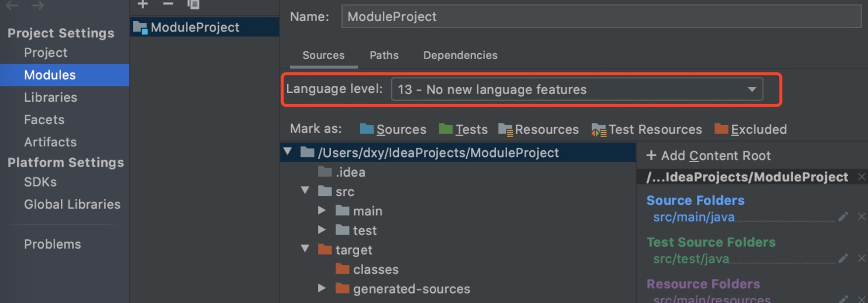Image resolution: width=868 pixels, height=303 pixels.
Task: Switch to the Paths tab
Action: tap(384, 55)
